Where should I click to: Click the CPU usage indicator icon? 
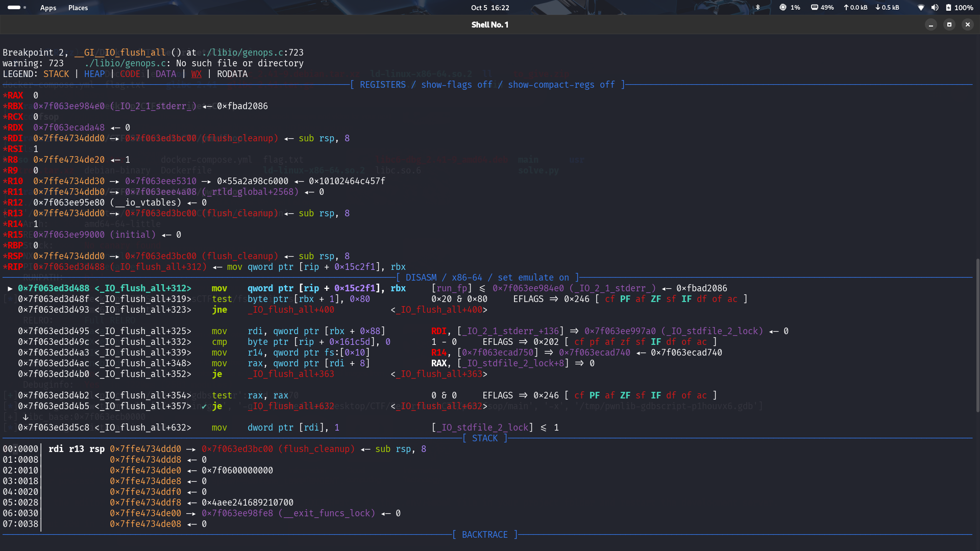(783, 8)
